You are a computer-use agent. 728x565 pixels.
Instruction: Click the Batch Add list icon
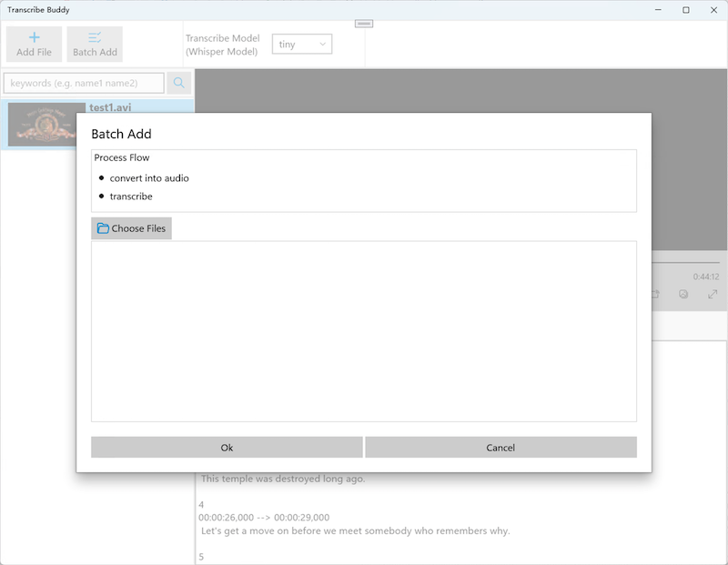[95, 37]
